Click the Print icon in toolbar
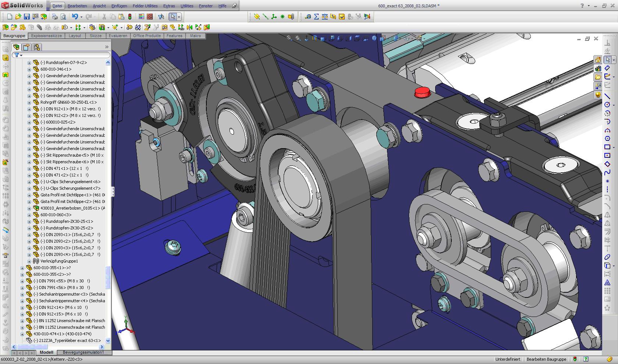Image resolution: width=618 pixels, height=364 pixels. pyautogui.click(x=54, y=17)
